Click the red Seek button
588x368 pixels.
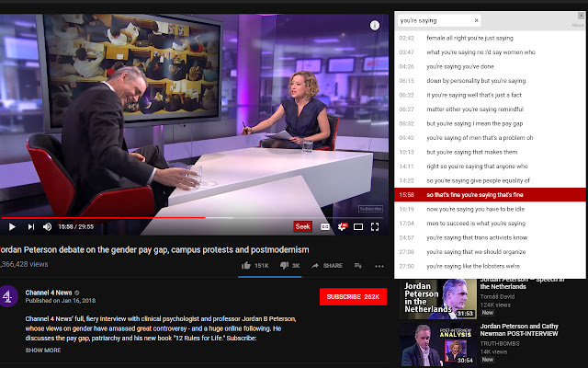pos(302,226)
